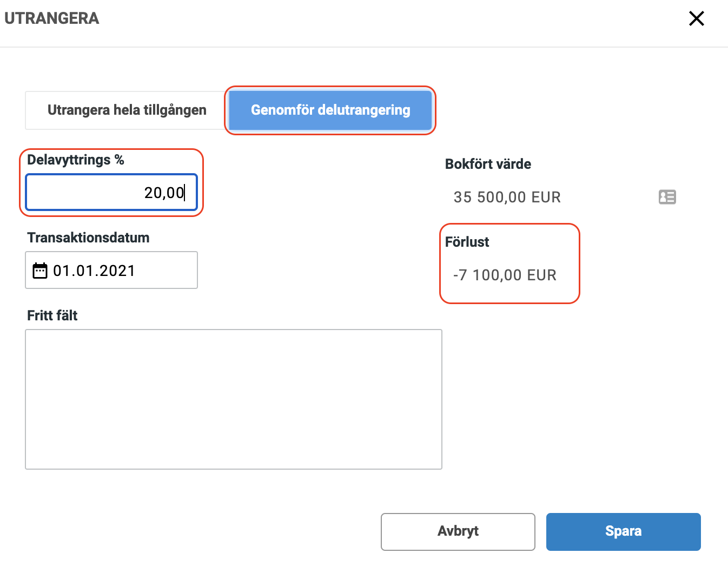Screen dimensions: 728x566
Task: Click the Delavyttrings % label
Action: tap(75, 160)
